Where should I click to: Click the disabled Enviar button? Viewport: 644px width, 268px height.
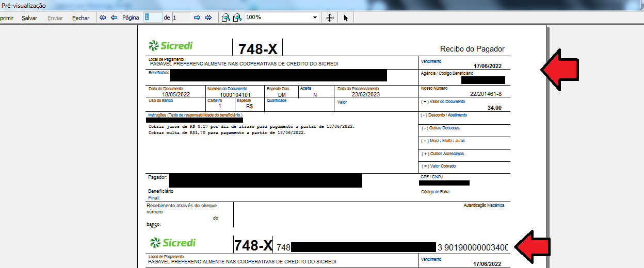[x=55, y=18]
